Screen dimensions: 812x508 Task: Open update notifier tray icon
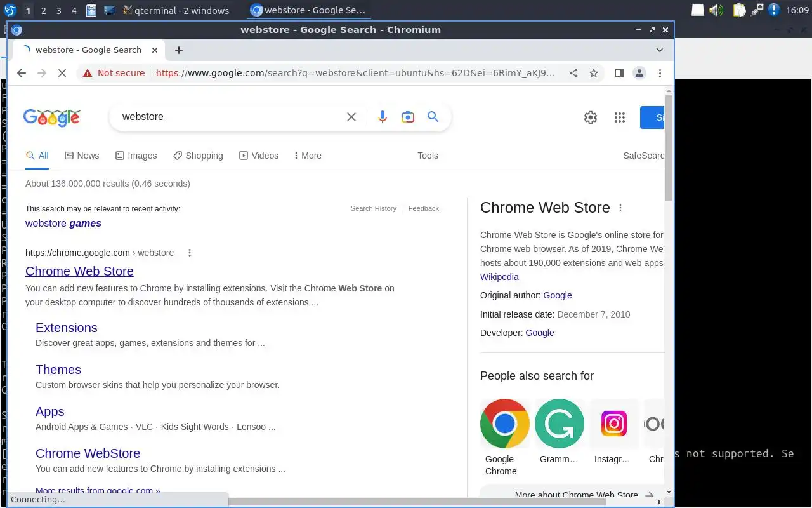coord(774,10)
